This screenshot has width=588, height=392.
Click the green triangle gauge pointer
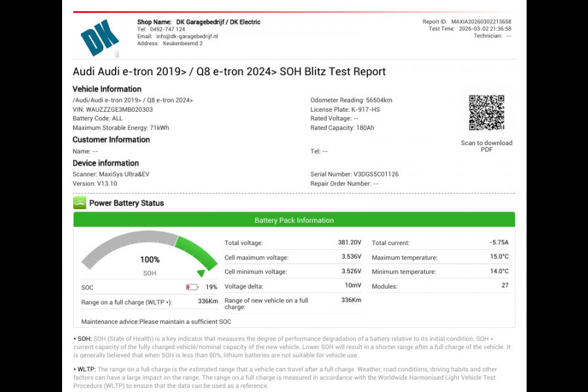click(201, 273)
